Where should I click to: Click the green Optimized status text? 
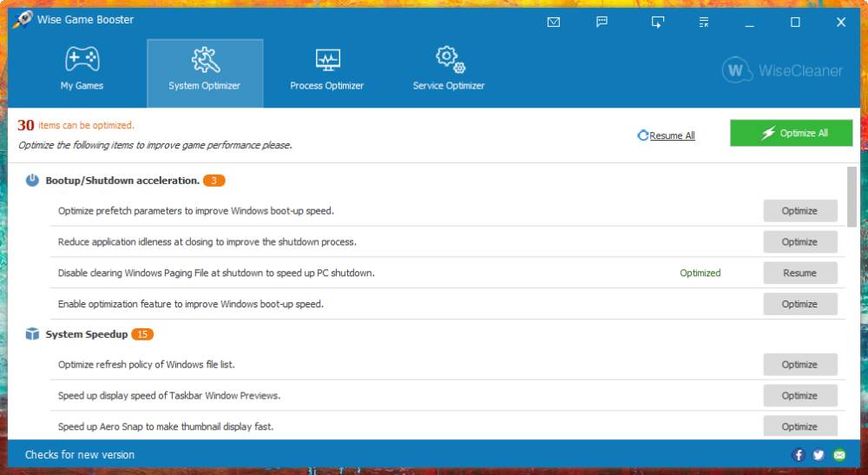point(700,273)
